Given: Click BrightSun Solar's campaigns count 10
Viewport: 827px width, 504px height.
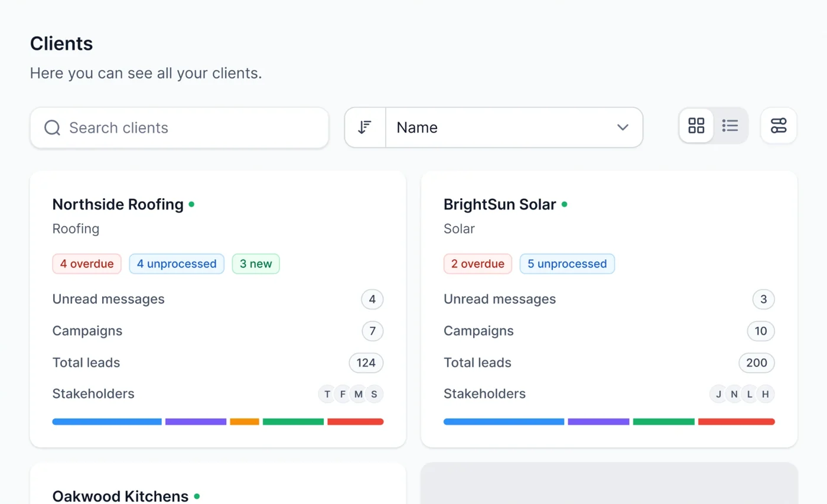Looking at the screenshot, I should pyautogui.click(x=761, y=331).
